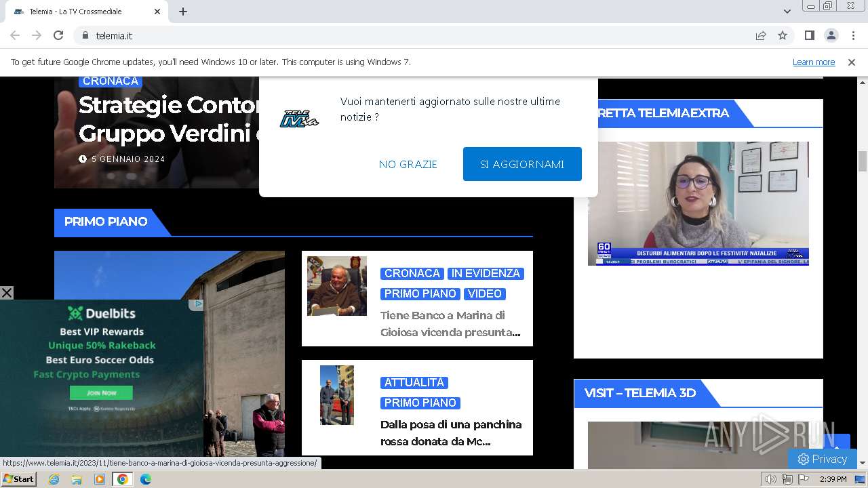The width and height of the screenshot is (868, 488).
Task: Open Chrome three-dot menu
Action: click(852, 35)
